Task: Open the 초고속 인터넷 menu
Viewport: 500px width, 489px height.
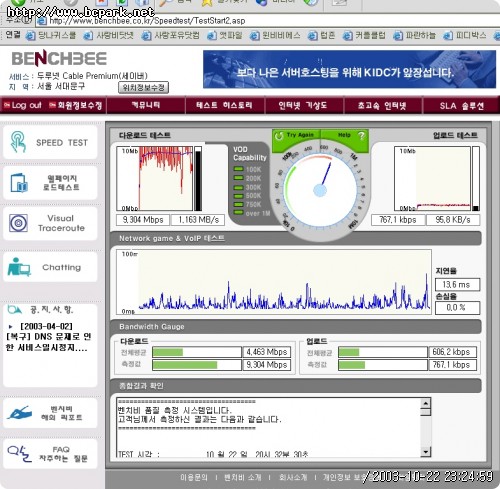Action: (382, 105)
